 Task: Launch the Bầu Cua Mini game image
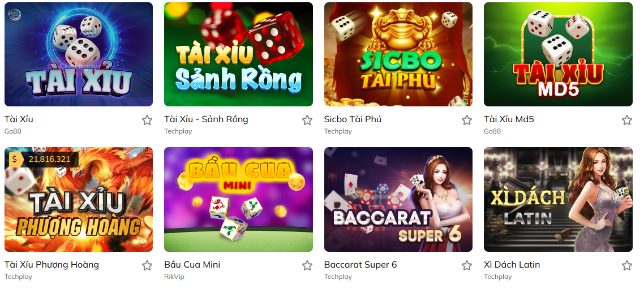[x=239, y=200]
